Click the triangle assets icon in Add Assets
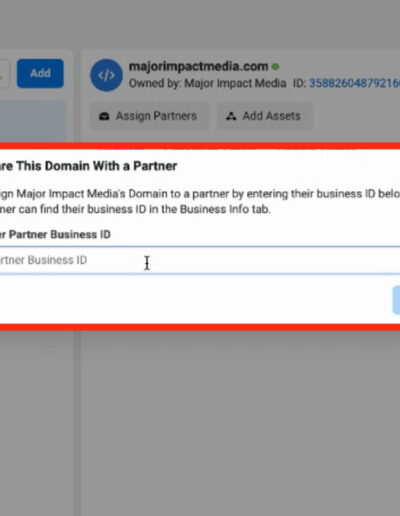The image size is (400, 516). [x=231, y=116]
